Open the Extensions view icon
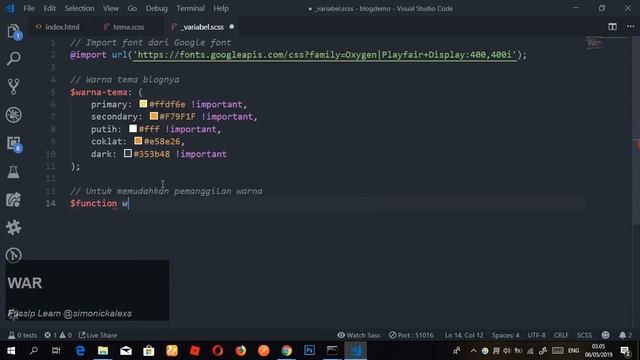 [14, 144]
